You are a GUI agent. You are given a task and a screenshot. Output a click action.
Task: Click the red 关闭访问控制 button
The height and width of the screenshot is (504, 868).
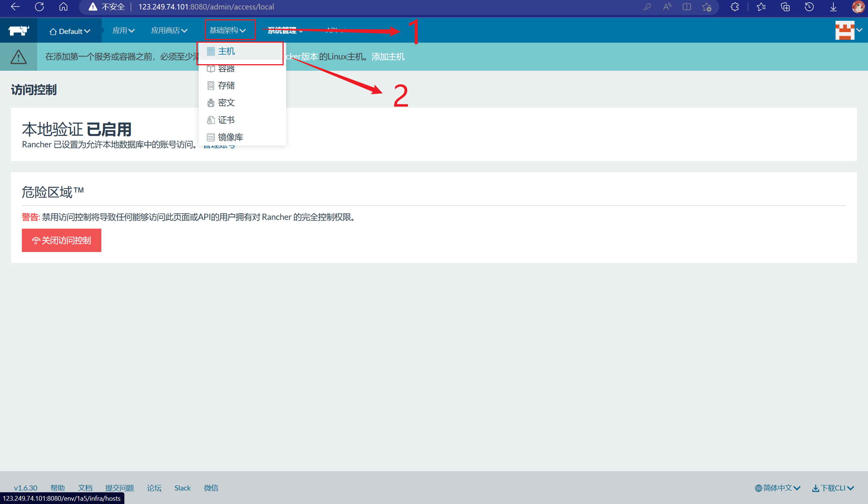click(62, 240)
